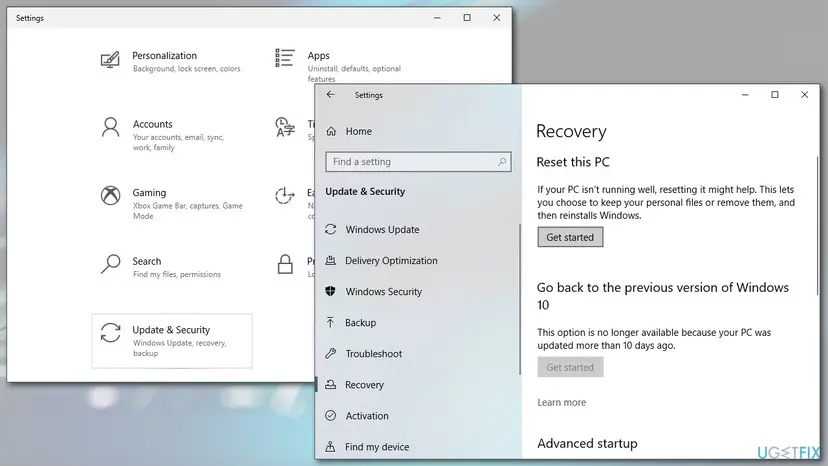The image size is (828, 466).
Task: Select Find my device in sidebar
Action: [377, 447]
